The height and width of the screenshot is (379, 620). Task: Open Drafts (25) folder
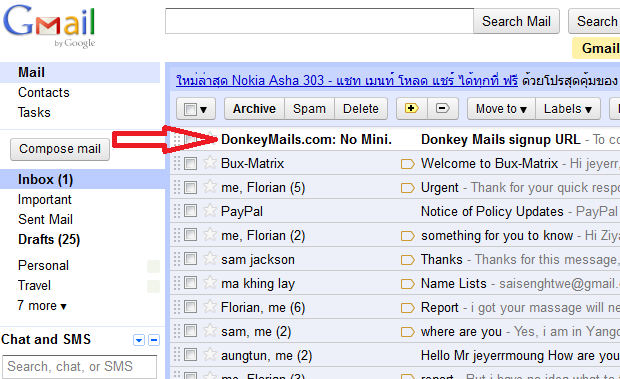click(x=49, y=239)
